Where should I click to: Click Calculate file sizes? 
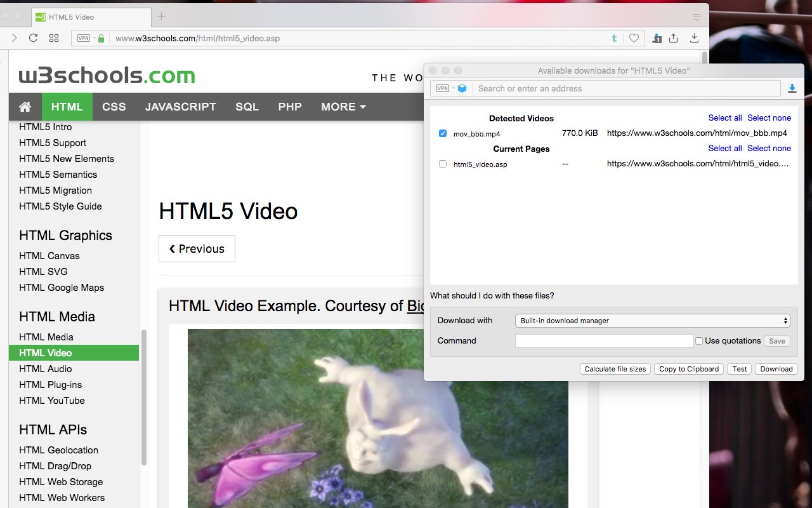(615, 369)
